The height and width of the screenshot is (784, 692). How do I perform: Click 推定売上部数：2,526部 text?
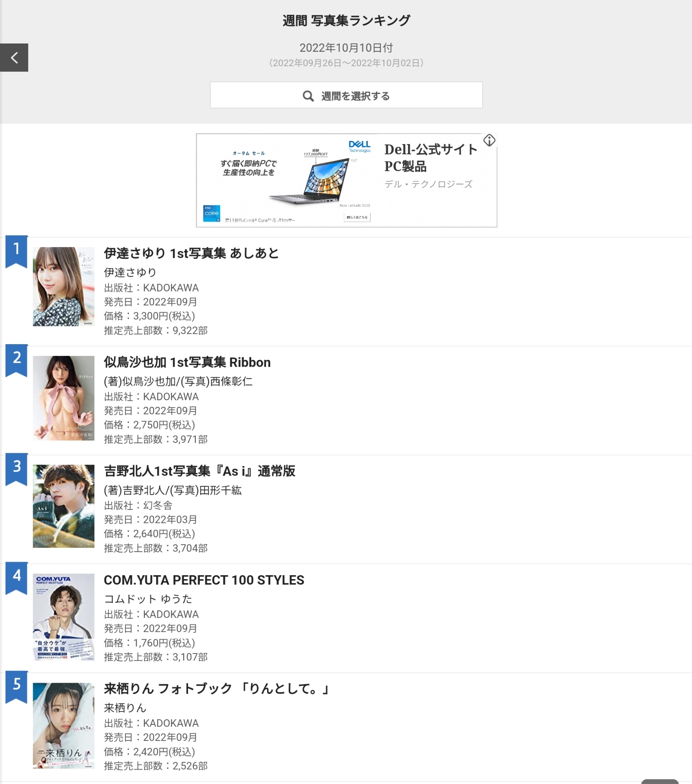tap(155, 766)
